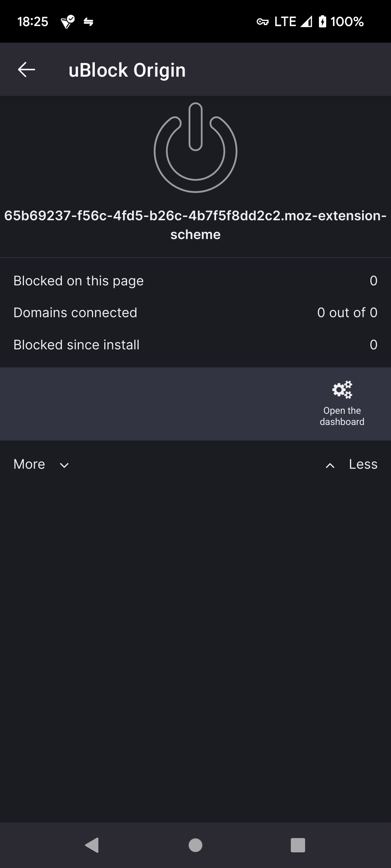
Task: Tap the "uBlock Origin" header title
Action: (127, 70)
